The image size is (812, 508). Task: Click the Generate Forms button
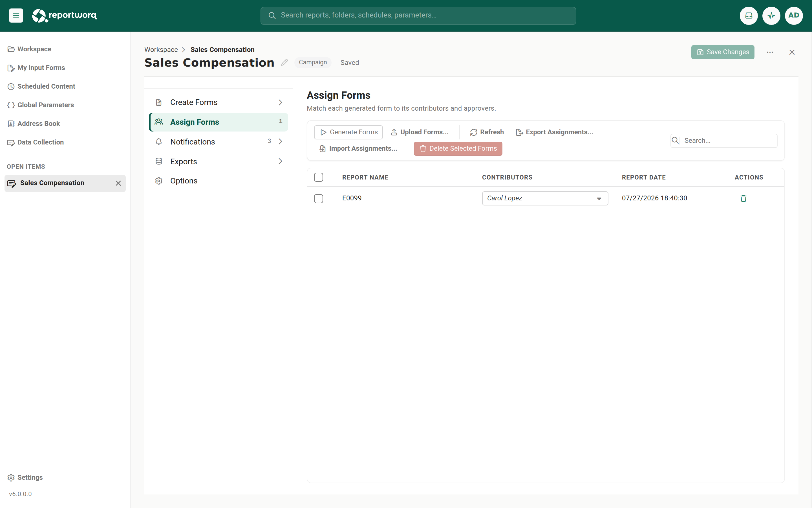click(x=348, y=132)
